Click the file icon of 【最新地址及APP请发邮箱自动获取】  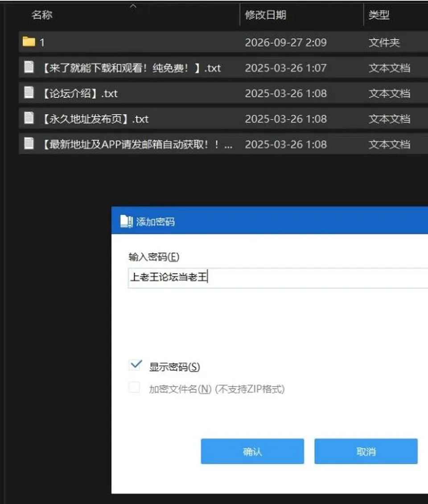point(29,144)
